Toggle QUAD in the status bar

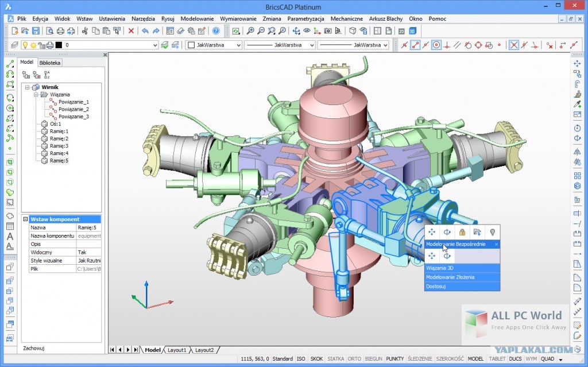click(x=547, y=359)
